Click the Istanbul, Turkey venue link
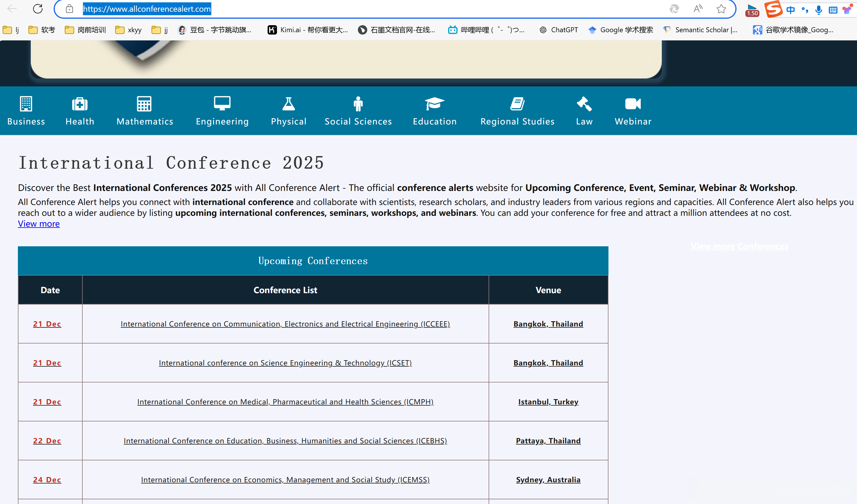The image size is (857, 504). pyautogui.click(x=548, y=402)
